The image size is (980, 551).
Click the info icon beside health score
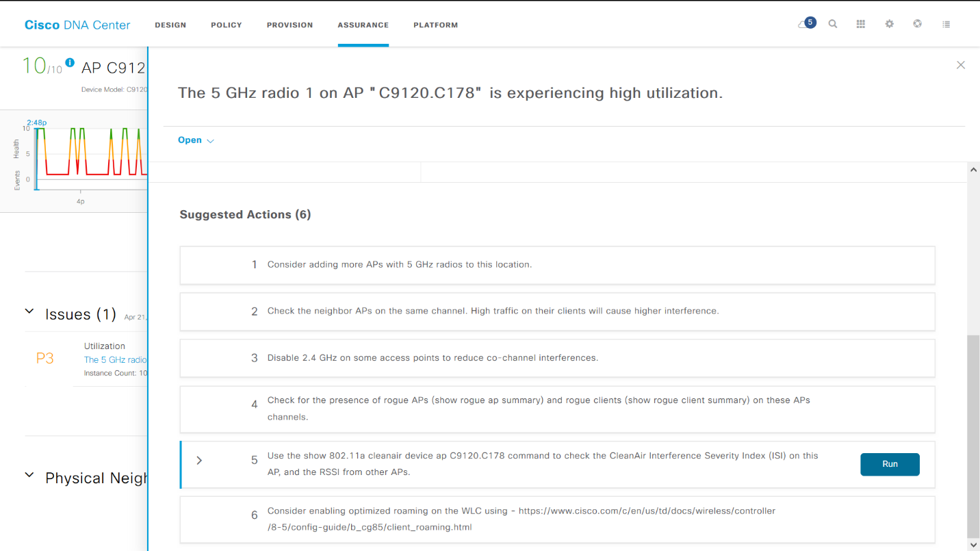(70, 62)
